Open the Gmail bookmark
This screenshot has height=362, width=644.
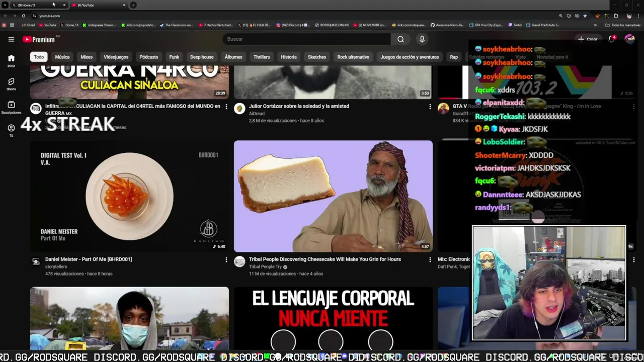(29, 25)
